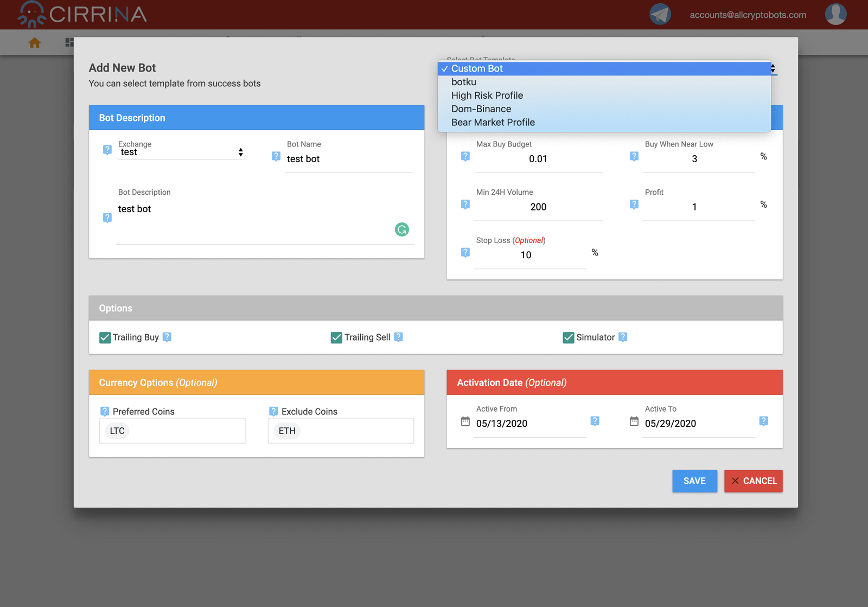868x607 pixels.
Task: Click into the Bot Name field
Action: (x=349, y=159)
